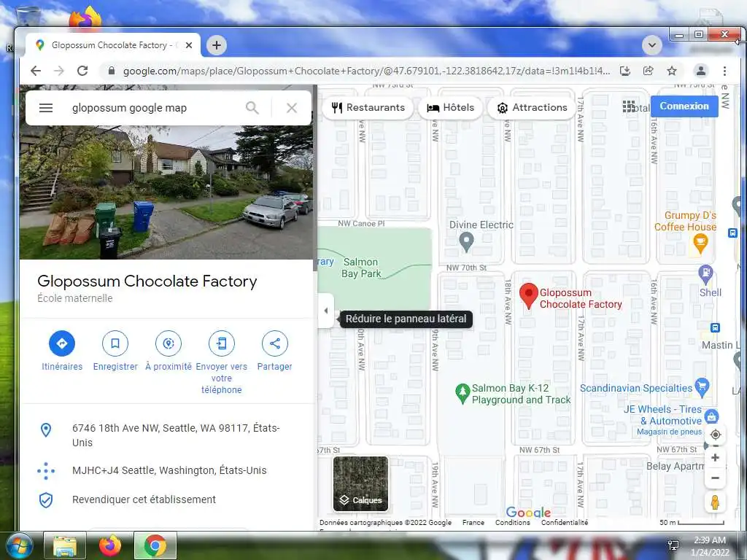Image resolution: width=747 pixels, height=560 pixels.
Task: Click the Partager share icon
Action: [x=275, y=343]
